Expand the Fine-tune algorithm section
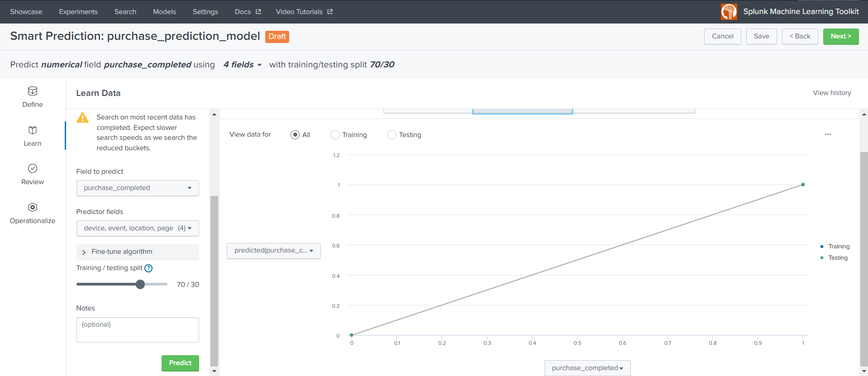The image size is (868, 376). click(138, 252)
